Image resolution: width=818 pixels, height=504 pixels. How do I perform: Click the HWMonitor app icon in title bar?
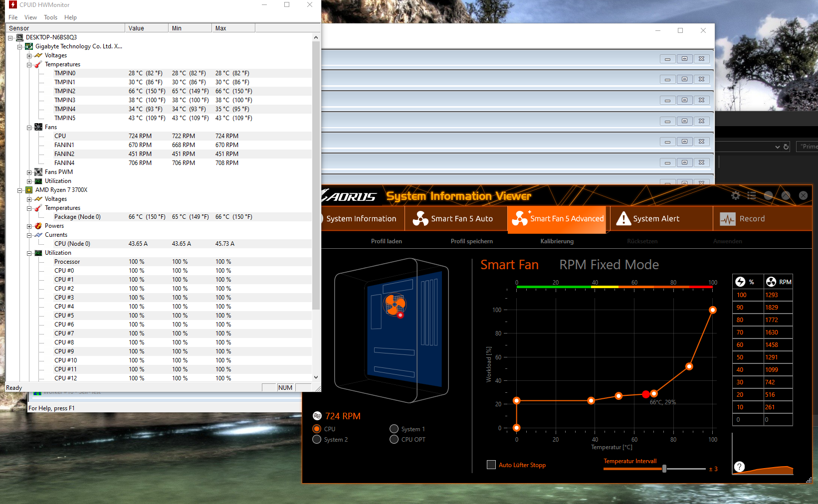point(13,4)
